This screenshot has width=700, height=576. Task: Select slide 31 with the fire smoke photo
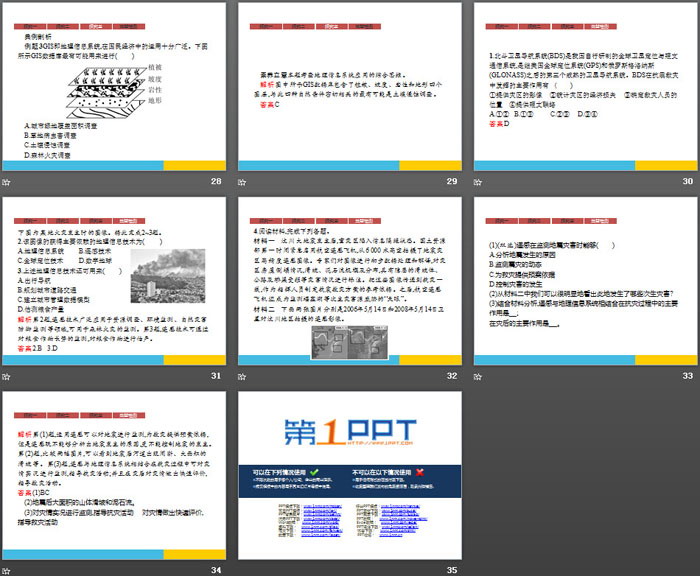tap(114, 281)
